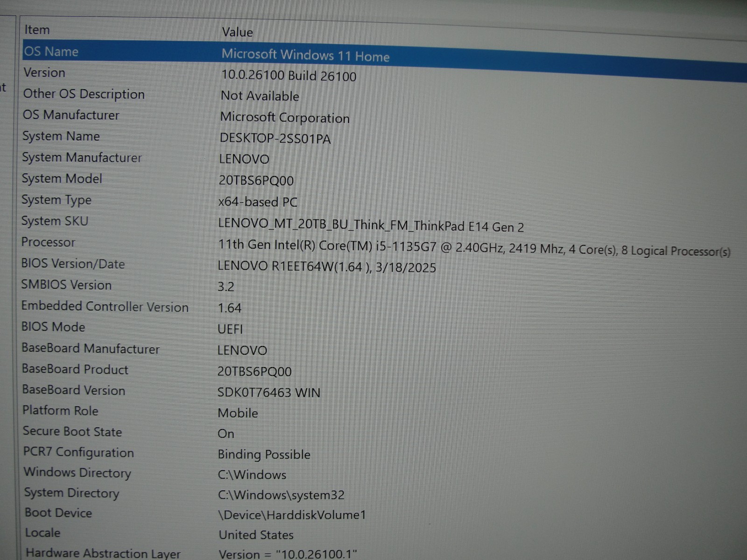
Task: Select the OS Manufacturer row
Action: click(x=71, y=115)
